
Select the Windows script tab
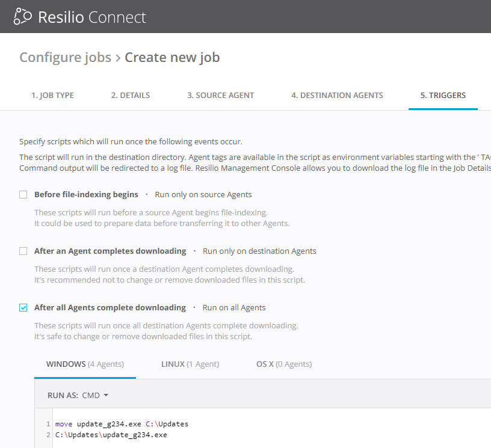(x=85, y=364)
